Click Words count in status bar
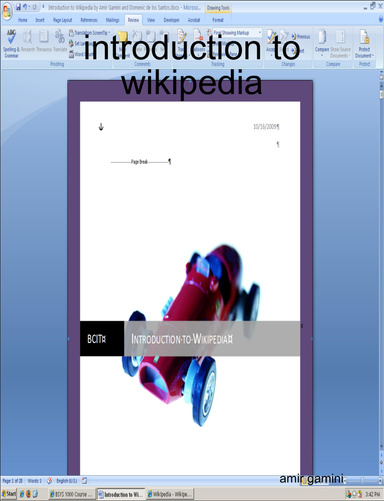384x501 pixels. 35,481
